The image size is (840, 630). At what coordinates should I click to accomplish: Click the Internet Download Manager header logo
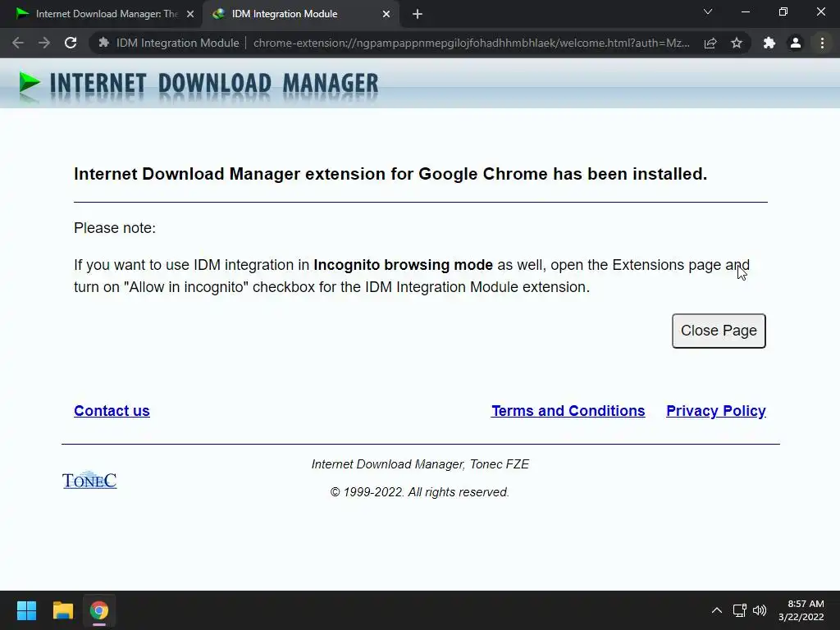tap(199, 85)
